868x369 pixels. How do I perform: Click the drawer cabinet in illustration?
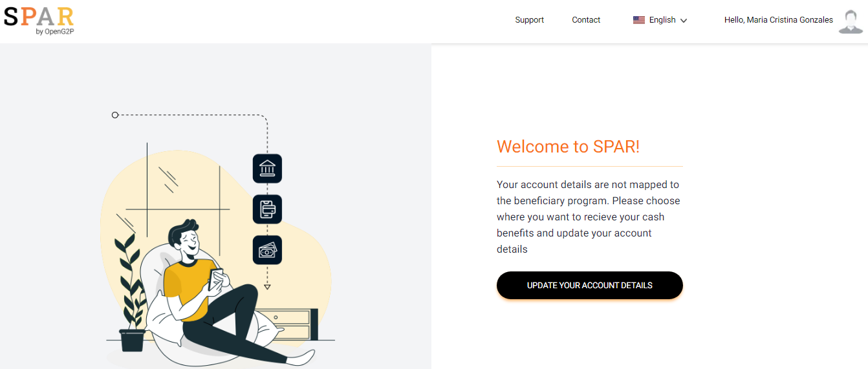coord(291,324)
